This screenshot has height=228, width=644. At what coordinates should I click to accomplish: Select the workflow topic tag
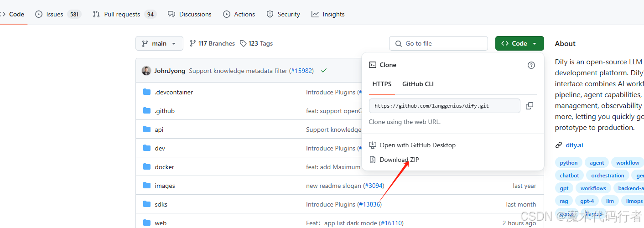(628, 163)
